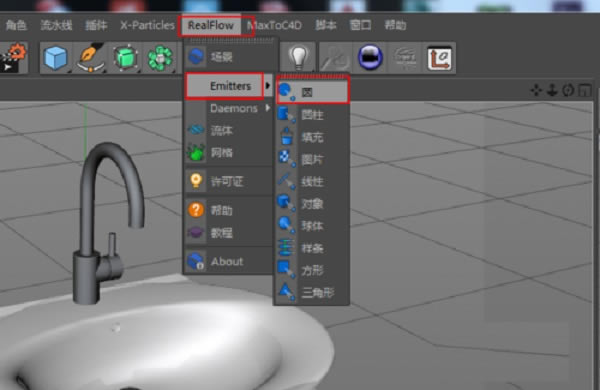Image resolution: width=600 pixels, height=390 pixels.
Task: Choose 网格 in the RealFlow menu
Action: click(229, 153)
